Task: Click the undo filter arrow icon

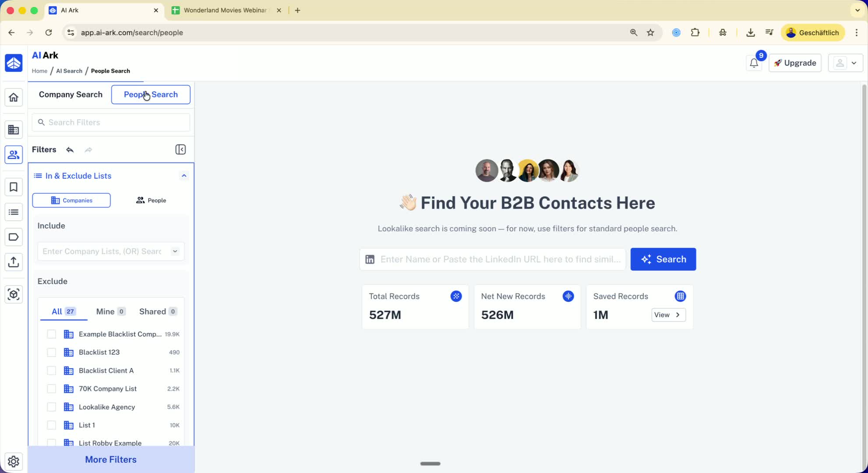Action: point(70,150)
